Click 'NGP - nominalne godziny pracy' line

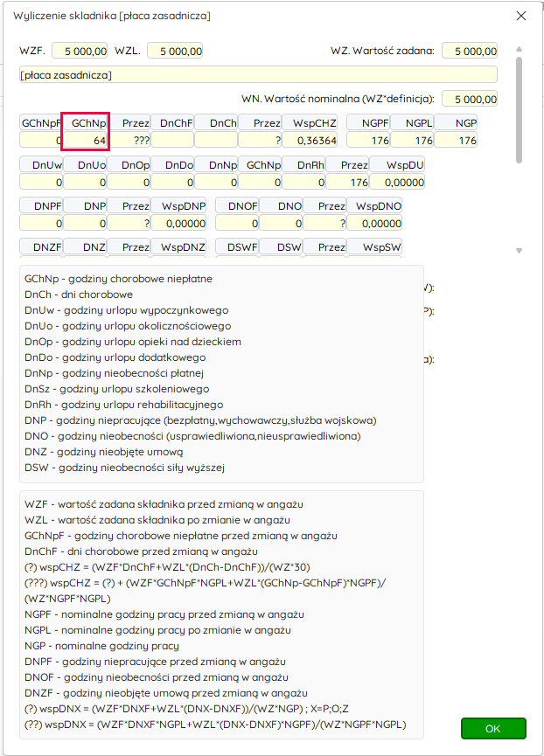(x=101, y=646)
